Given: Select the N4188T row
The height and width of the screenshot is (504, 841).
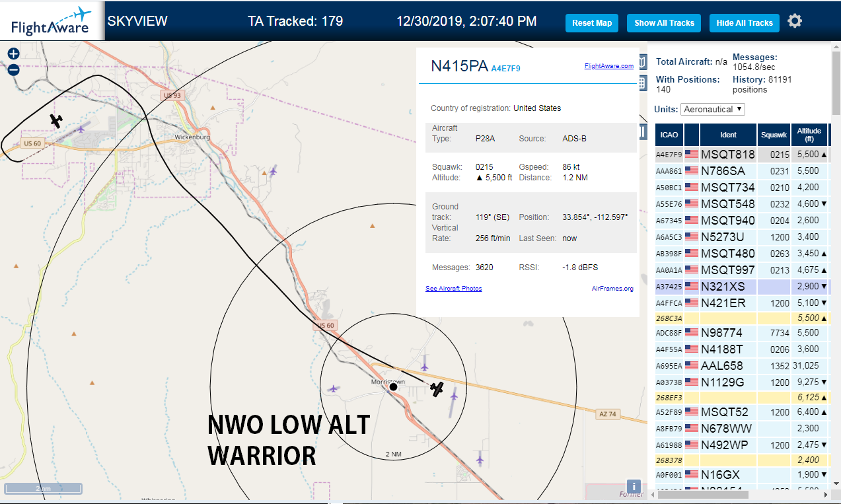Looking at the screenshot, I should (743, 349).
